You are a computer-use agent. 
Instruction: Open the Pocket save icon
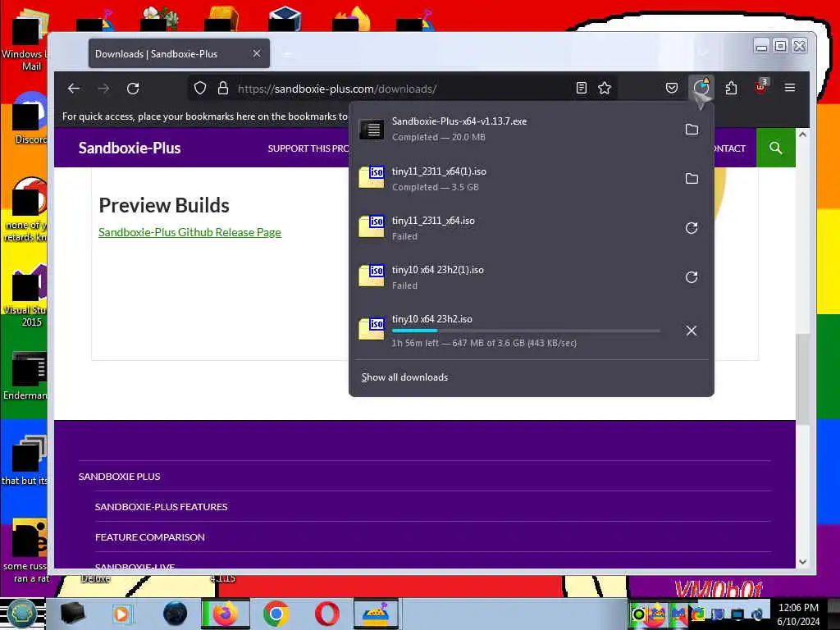(x=671, y=89)
